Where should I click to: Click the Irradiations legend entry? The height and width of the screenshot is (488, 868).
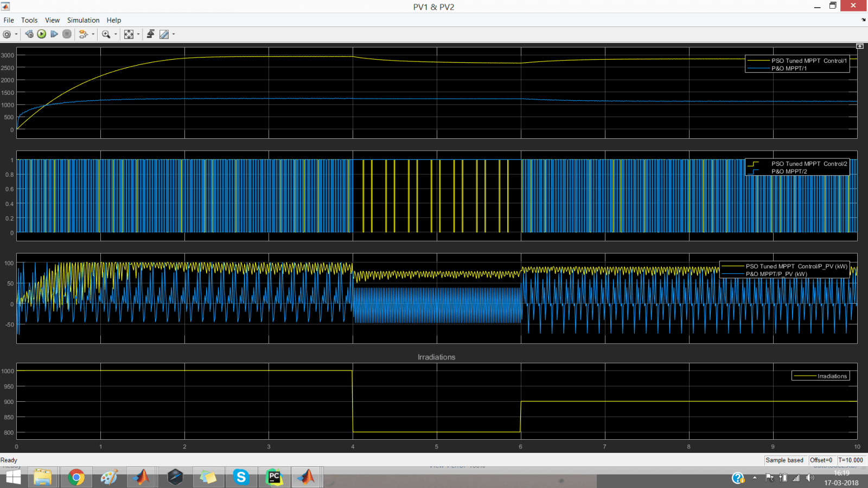(x=832, y=376)
